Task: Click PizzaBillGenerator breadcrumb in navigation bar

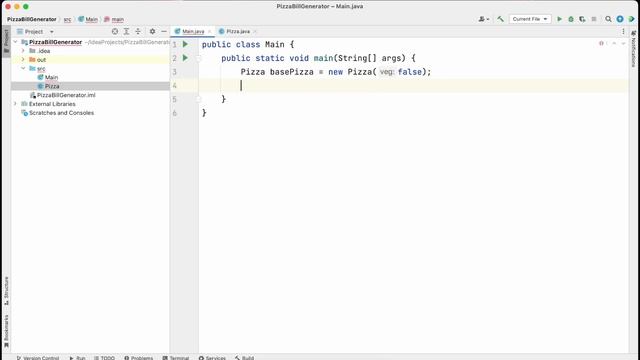Action: pos(32,19)
